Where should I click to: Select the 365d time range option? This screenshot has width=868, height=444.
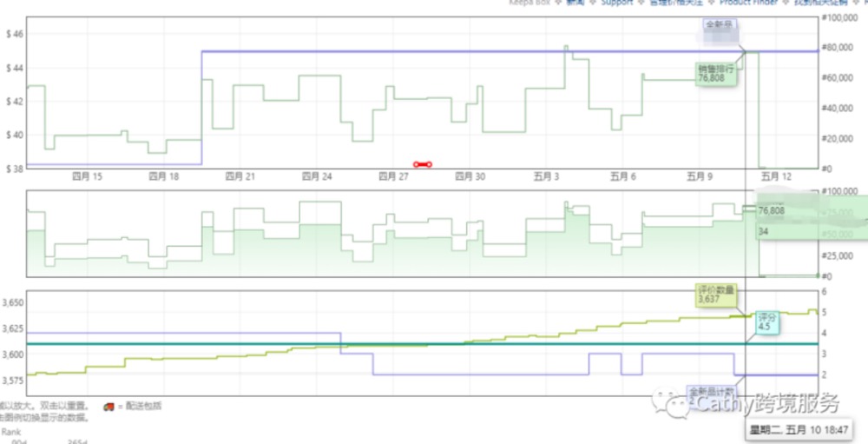80,441
